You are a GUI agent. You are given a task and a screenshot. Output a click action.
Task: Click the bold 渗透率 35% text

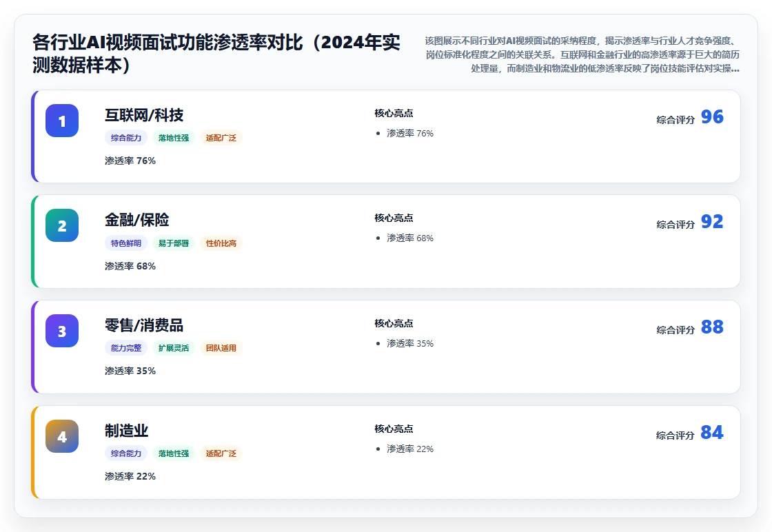130,371
